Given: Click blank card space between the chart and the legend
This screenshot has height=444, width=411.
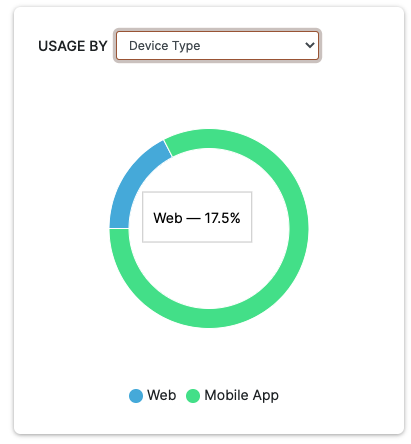Looking at the screenshot, I should click(x=209, y=358).
